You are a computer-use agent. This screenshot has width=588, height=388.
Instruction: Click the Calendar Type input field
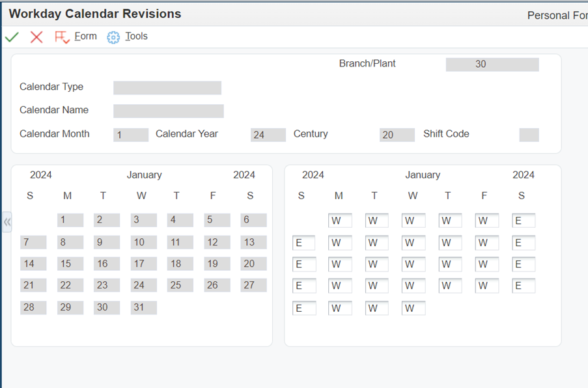point(167,87)
